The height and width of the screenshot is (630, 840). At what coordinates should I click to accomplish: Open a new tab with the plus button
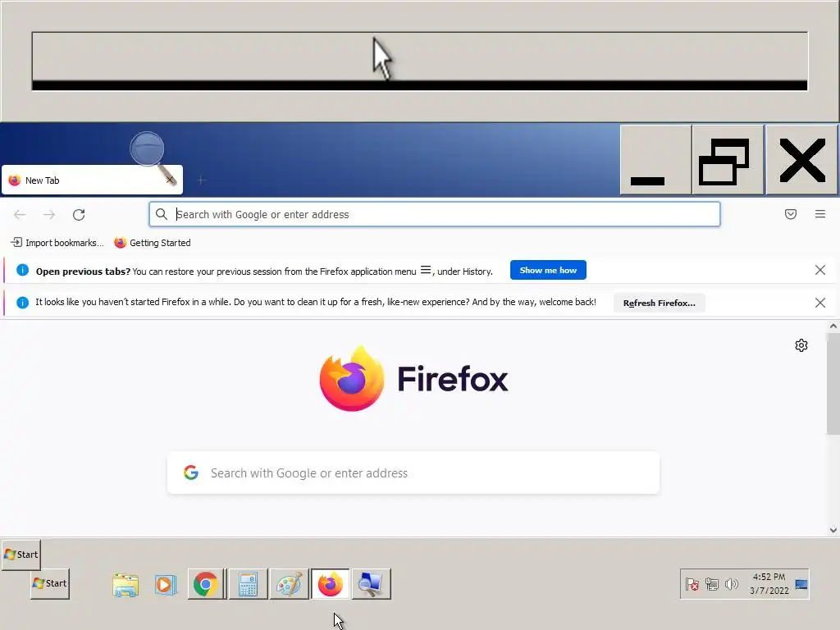tap(202, 180)
